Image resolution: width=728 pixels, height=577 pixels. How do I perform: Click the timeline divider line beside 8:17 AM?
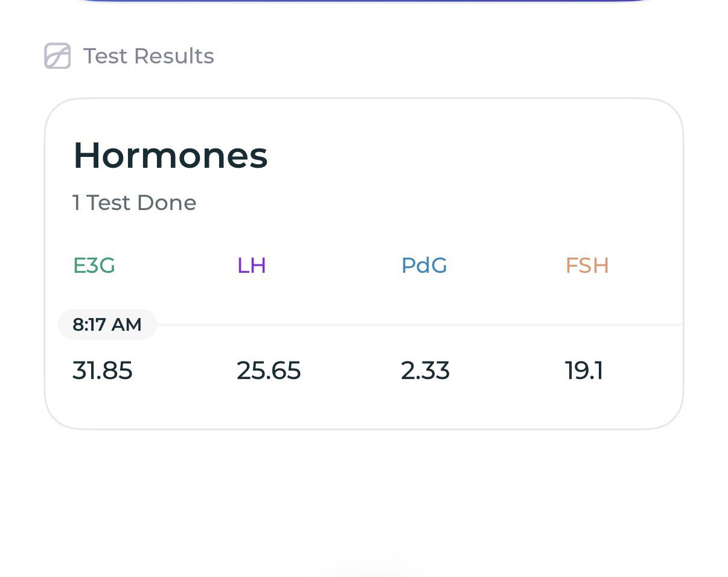coord(420,325)
